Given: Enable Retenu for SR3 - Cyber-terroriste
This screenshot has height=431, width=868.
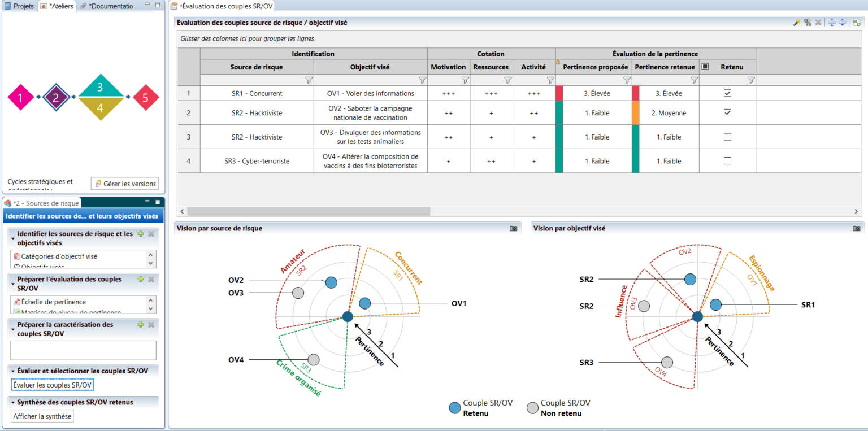Looking at the screenshot, I should click(727, 160).
